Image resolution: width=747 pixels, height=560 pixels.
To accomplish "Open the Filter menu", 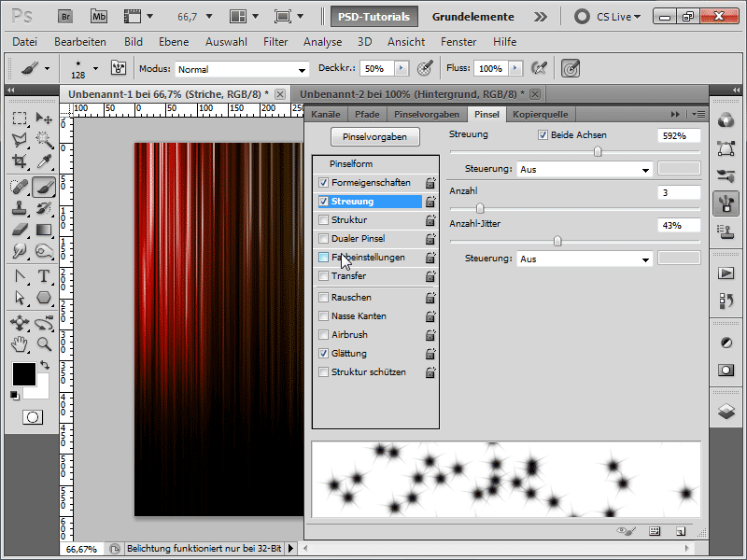I will click(x=275, y=42).
